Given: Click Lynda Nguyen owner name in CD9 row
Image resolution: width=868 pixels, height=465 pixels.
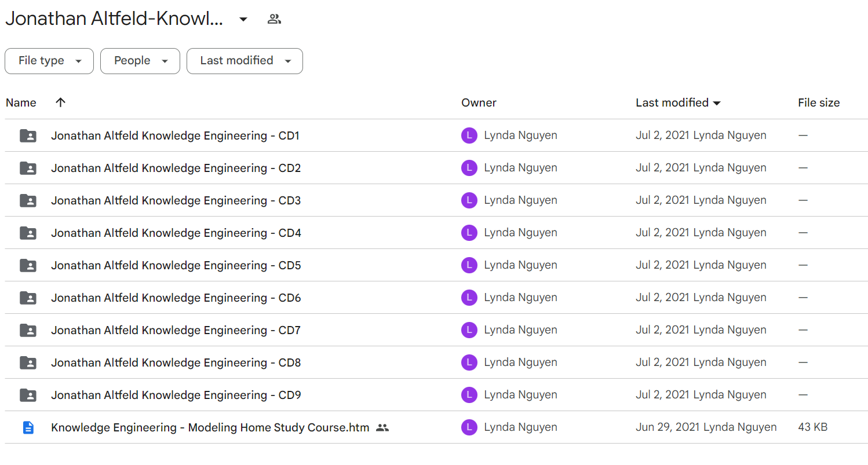Looking at the screenshot, I should click(520, 395).
